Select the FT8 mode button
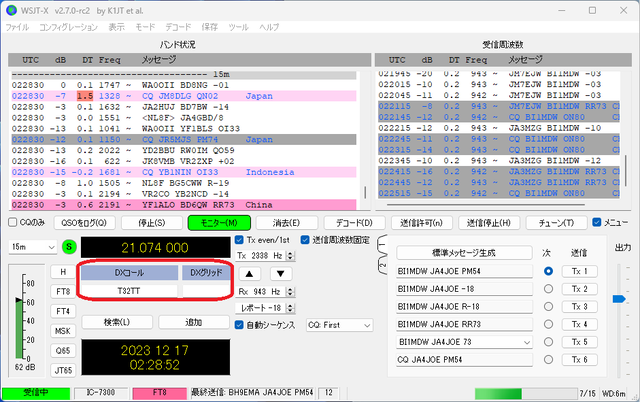 coord(63,291)
